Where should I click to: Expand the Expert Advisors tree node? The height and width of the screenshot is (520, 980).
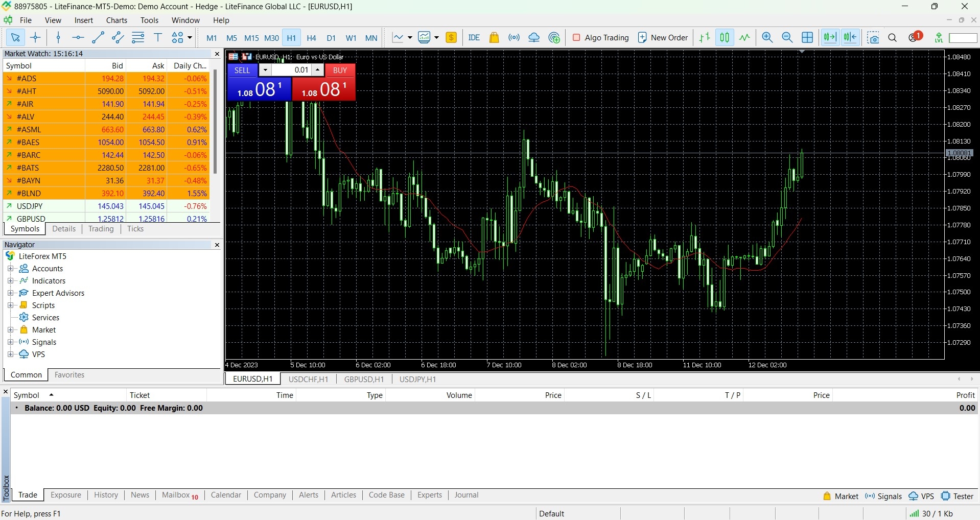pos(10,293)
